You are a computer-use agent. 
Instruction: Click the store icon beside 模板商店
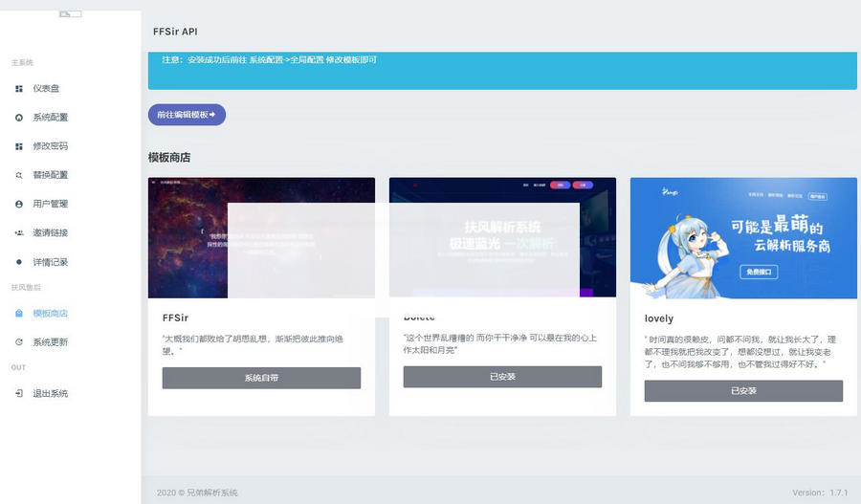[19, 314]
